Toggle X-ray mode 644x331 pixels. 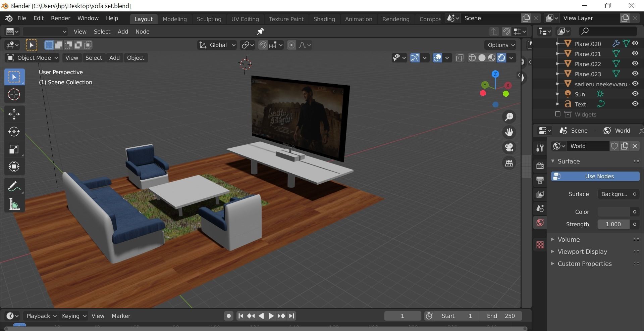460,58
